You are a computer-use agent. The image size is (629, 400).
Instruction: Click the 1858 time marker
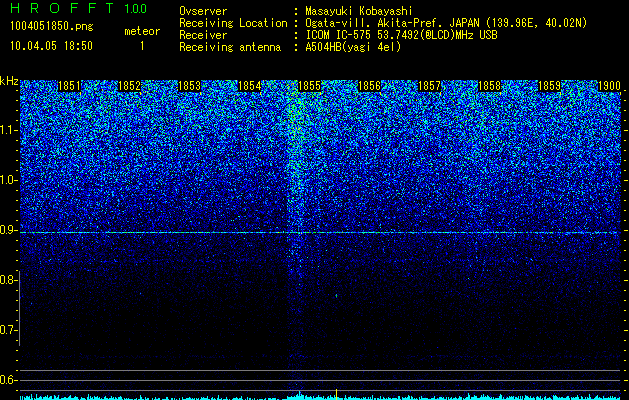point(489,86)
